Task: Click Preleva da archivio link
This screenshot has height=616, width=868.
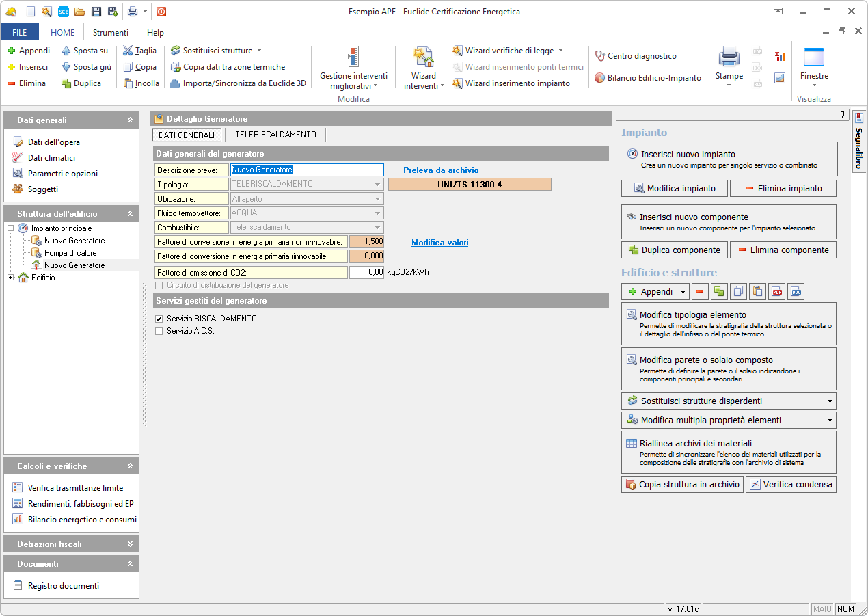Action: pos(441,170)
